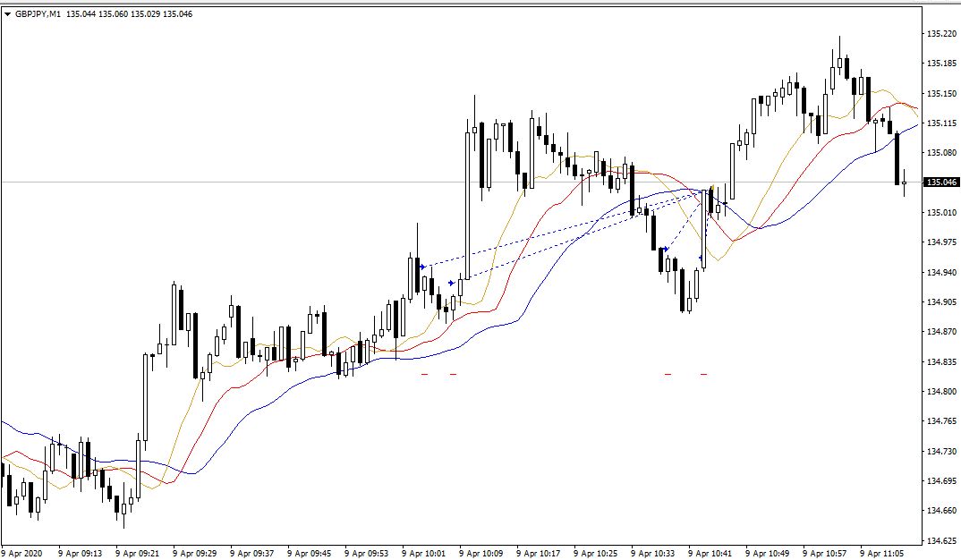Click the 9 Apr 09:21 time label

click(137, 553)
